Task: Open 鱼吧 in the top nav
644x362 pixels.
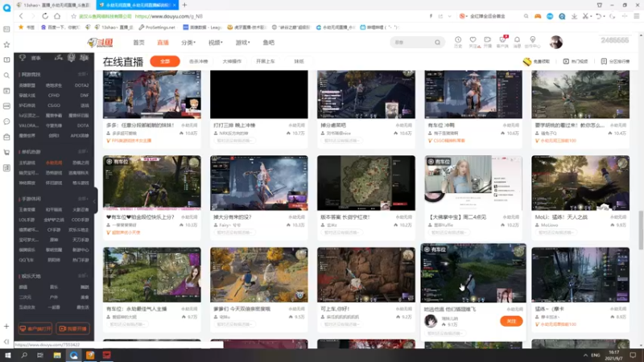Action: (269, 43)
